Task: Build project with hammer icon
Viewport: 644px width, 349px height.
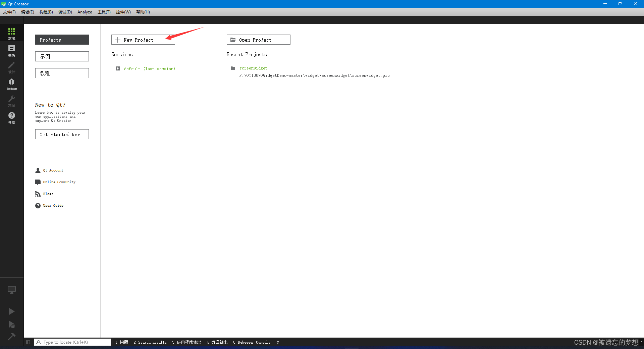Action: point(11,336)
